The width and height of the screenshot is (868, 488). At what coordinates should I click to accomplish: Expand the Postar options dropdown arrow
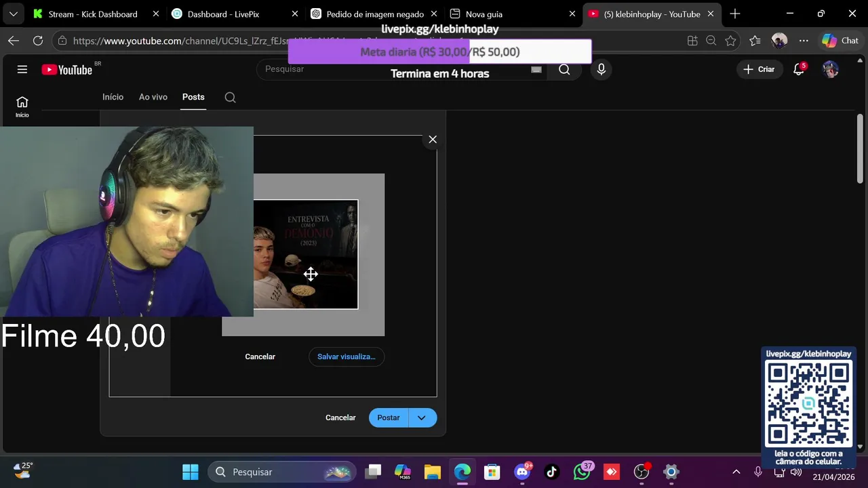tap(422, 418)
